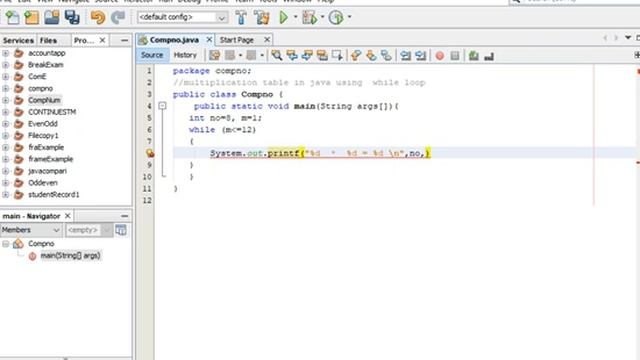
Task: Click the Previous Bookmark icon
Action: coord(356,55)
